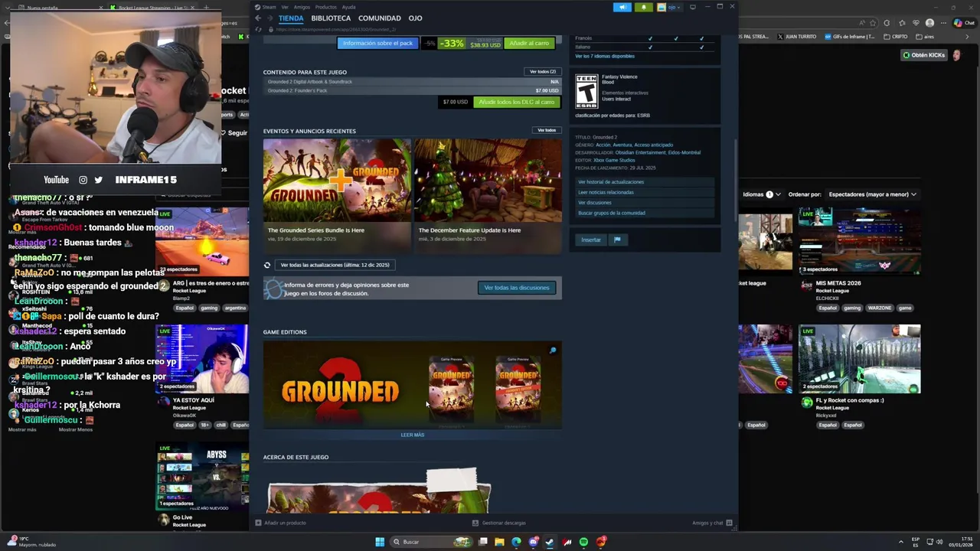
Task: Open the Grounded 2 game editions banner
Action: click(413, 385)
